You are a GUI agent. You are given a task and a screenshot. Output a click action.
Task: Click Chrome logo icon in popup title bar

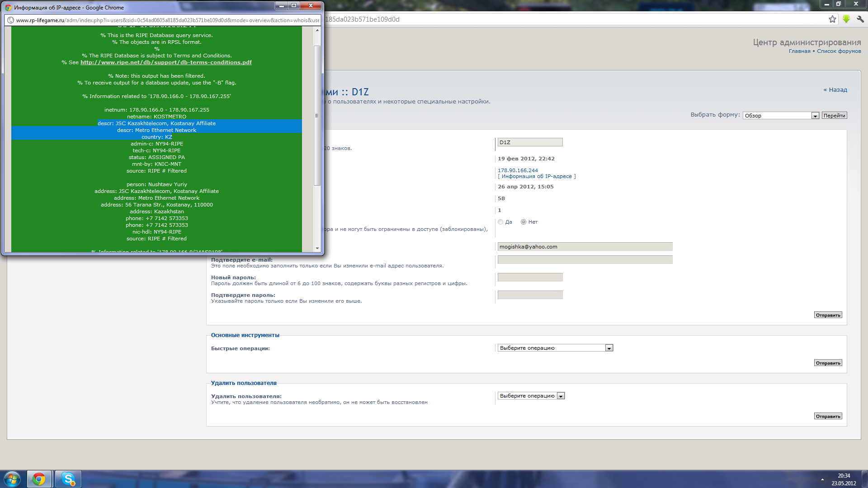click(8, 7)
